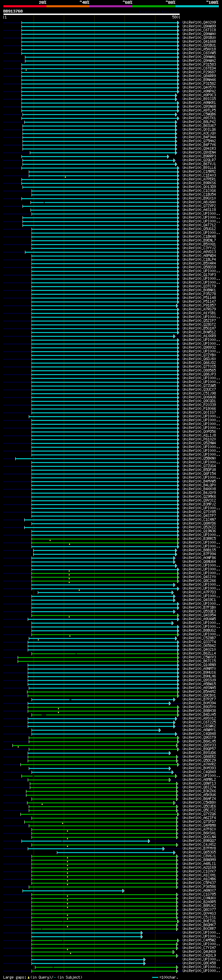Click the red ~20% identity legend bar
This screenshot has width=222, height=980.
tap(25, 7)
